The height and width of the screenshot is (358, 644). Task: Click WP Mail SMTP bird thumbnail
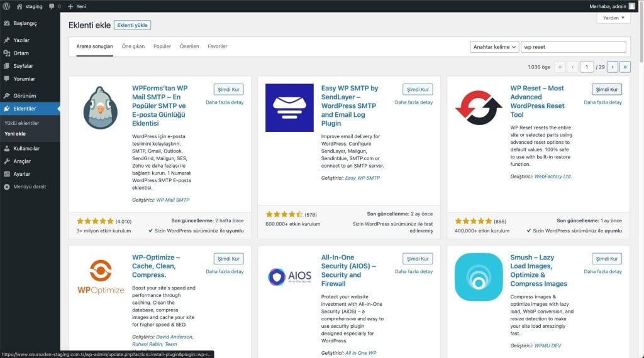101,108
